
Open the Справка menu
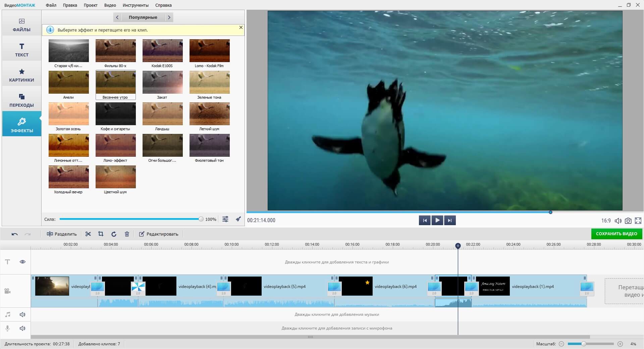point(163,5)
